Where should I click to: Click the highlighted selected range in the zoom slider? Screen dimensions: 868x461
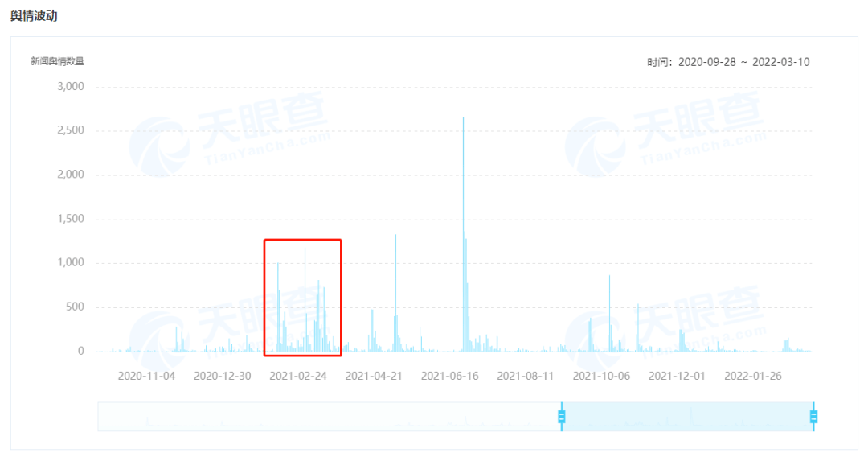click(x=687, y=417)
